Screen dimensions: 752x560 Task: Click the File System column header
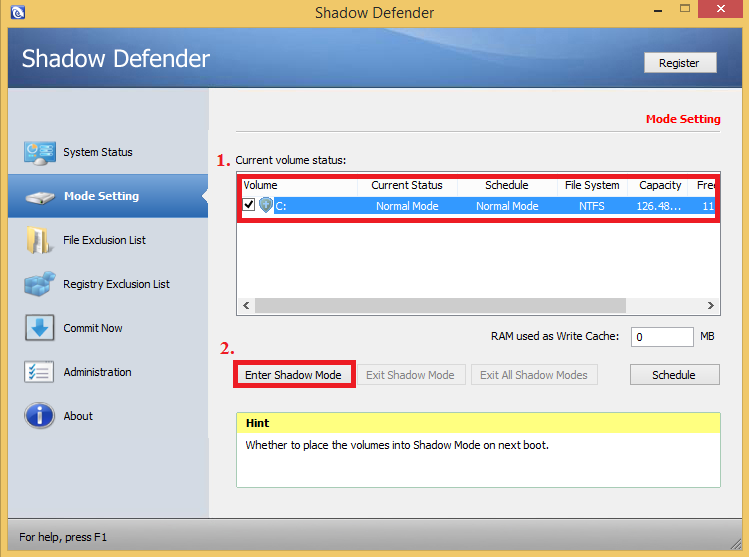point(592,186)
